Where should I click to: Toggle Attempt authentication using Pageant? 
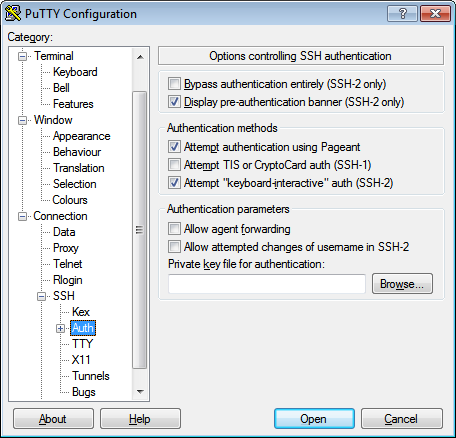tap(174, 147)
